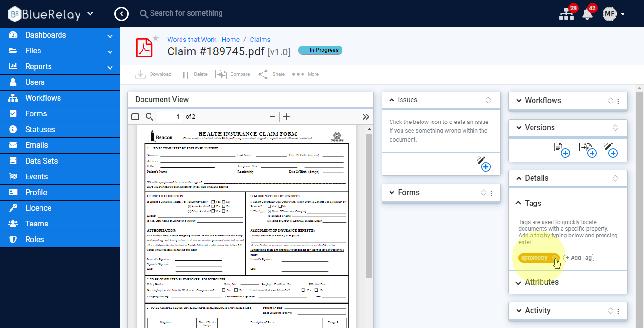Click the Share icon
This screenshot has height=328, width=644.
[x=263, y=74]
